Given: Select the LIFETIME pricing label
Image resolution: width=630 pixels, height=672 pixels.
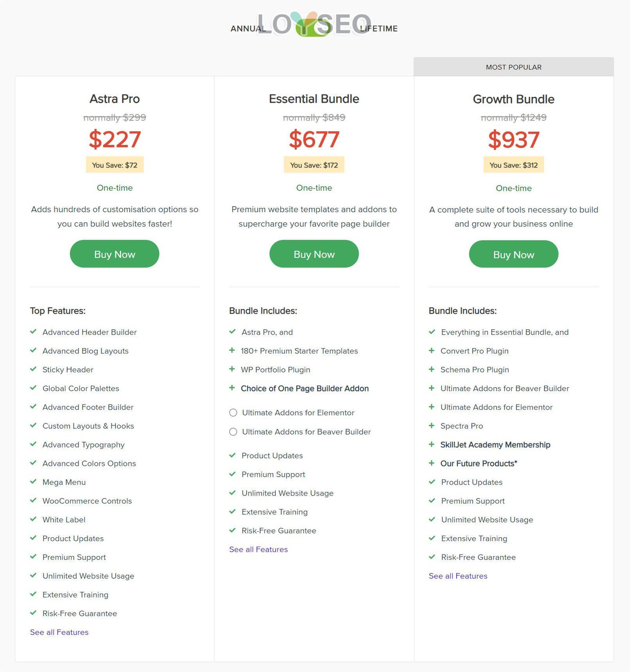Looking at the screenshot, I should pyautogui.click(x=379, y=29).
